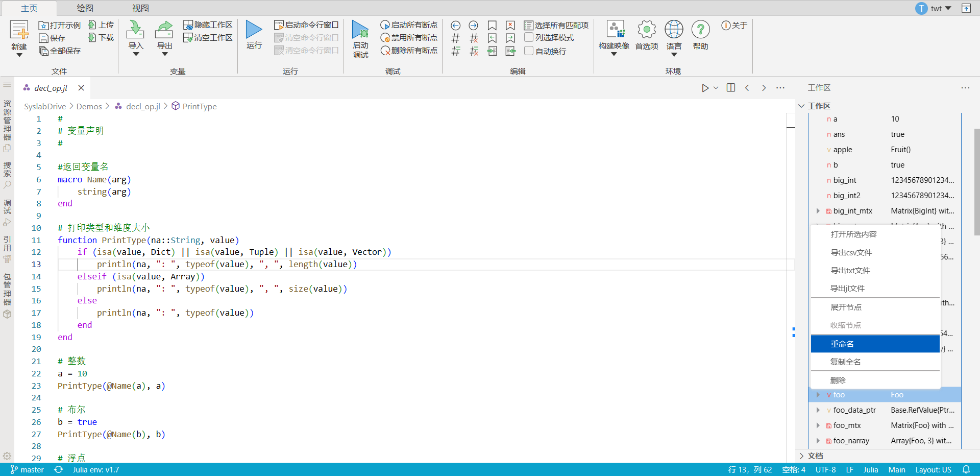The image size is (980, 476).
Task: Select 删除 in context menu
Action: (x=875, y=380)
